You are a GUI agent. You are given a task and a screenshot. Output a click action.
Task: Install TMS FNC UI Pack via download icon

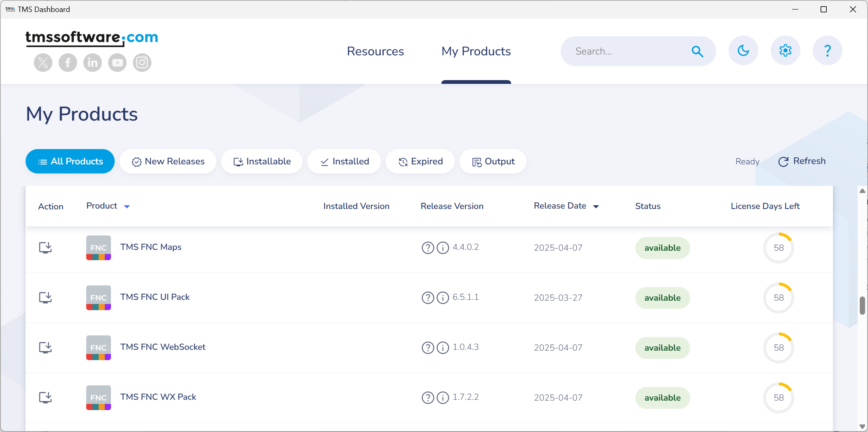pyautogui.click(x=45, y=298)
